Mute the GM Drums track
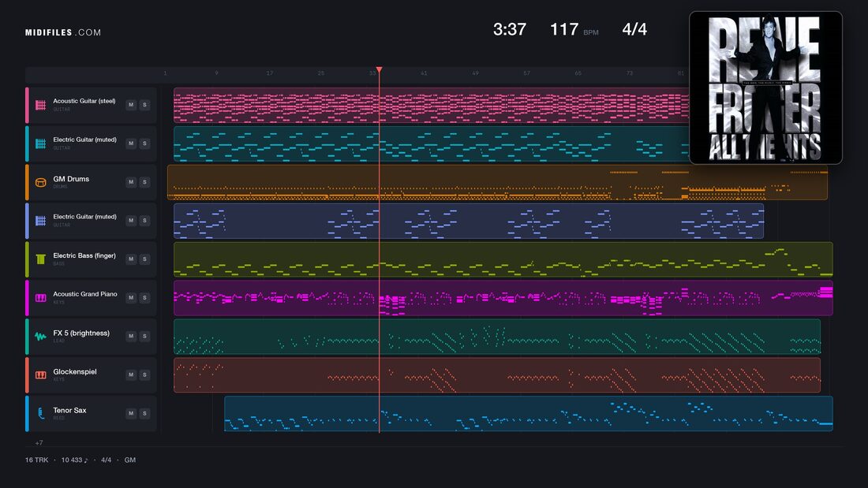Image resolution: width=868 pixels, height=488 pixels. pyautogui.click(x=131, y=182)
